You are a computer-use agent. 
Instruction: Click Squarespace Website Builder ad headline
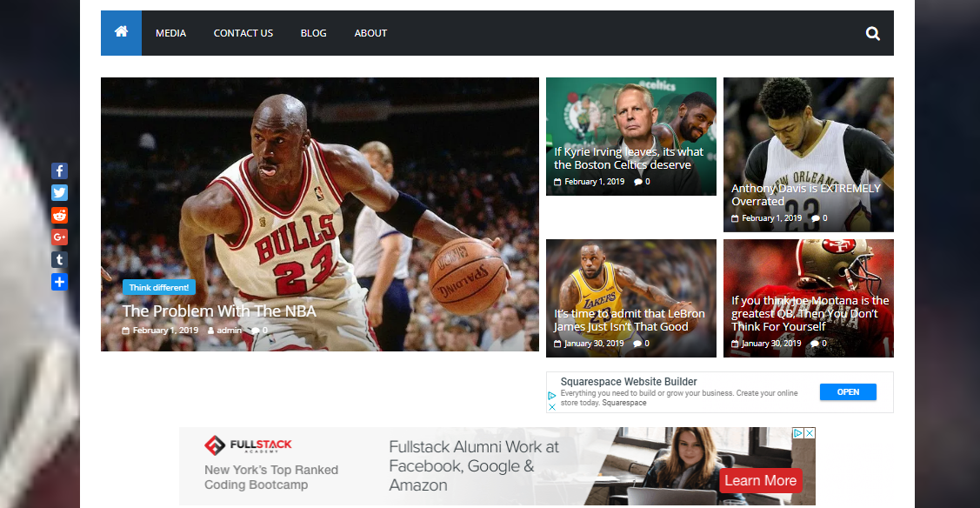[628, 382]
